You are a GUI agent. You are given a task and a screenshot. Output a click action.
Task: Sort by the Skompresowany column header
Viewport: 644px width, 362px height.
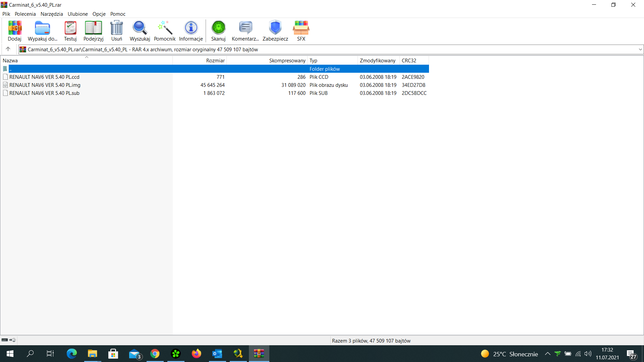[x=267, y=61]
